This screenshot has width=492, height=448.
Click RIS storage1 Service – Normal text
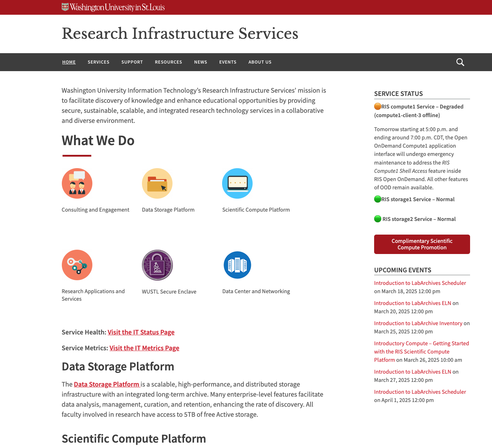pos(418,199)
